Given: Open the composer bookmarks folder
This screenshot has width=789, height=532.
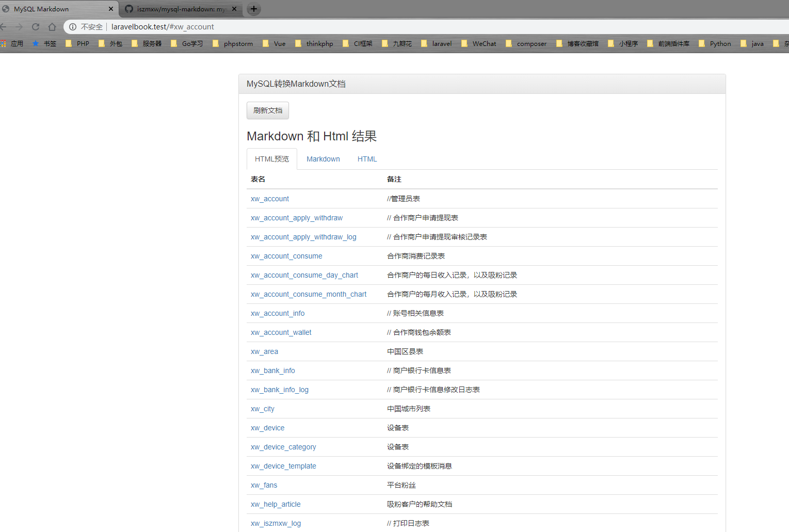Looking at the screenshot, I should [526, 44].
